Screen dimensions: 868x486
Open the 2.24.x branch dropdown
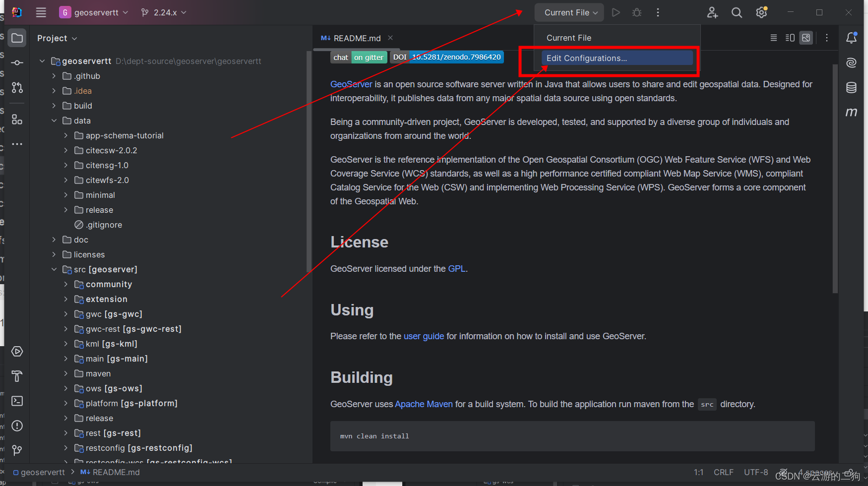(x=164, y=12)
